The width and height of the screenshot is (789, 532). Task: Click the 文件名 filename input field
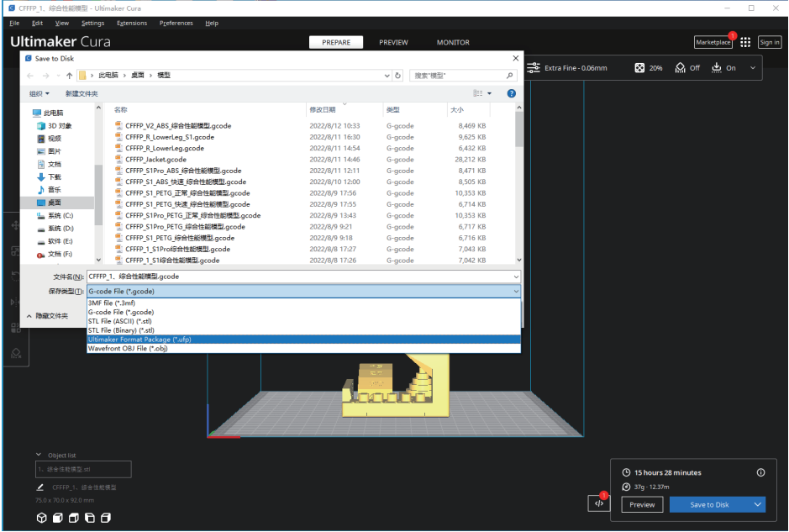pyautogui.click(x=299, y=277)
